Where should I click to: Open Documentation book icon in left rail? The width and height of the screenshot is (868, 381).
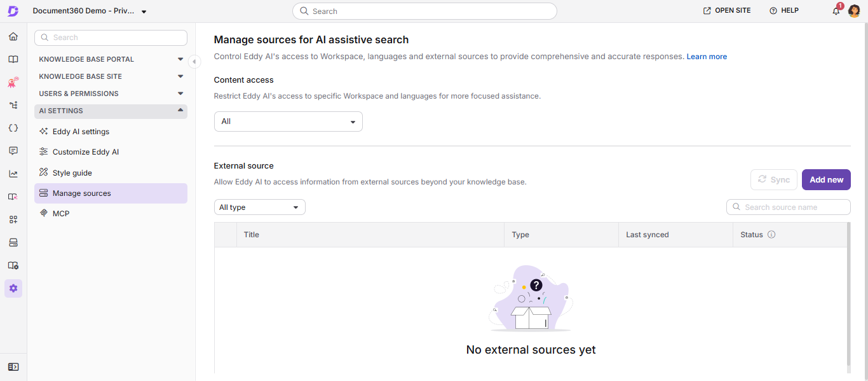tap(13, 59)
